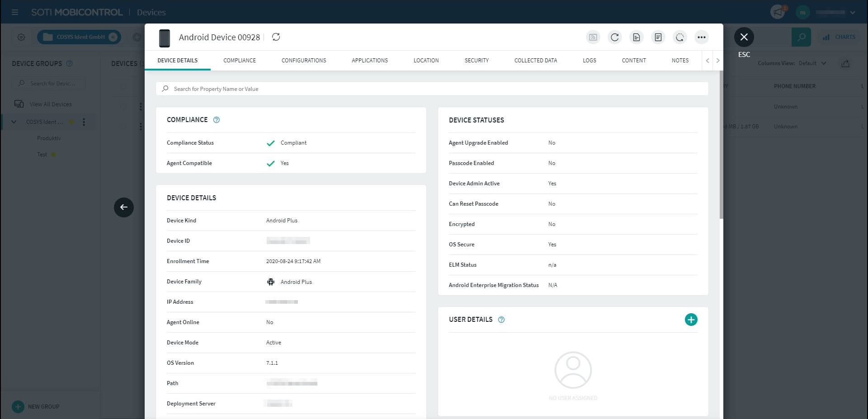Open the Security tab

coord(476,61)
